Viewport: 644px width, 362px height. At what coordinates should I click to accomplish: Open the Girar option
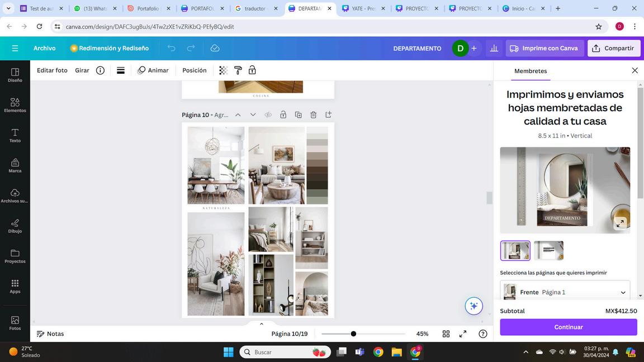pos(82,70)
